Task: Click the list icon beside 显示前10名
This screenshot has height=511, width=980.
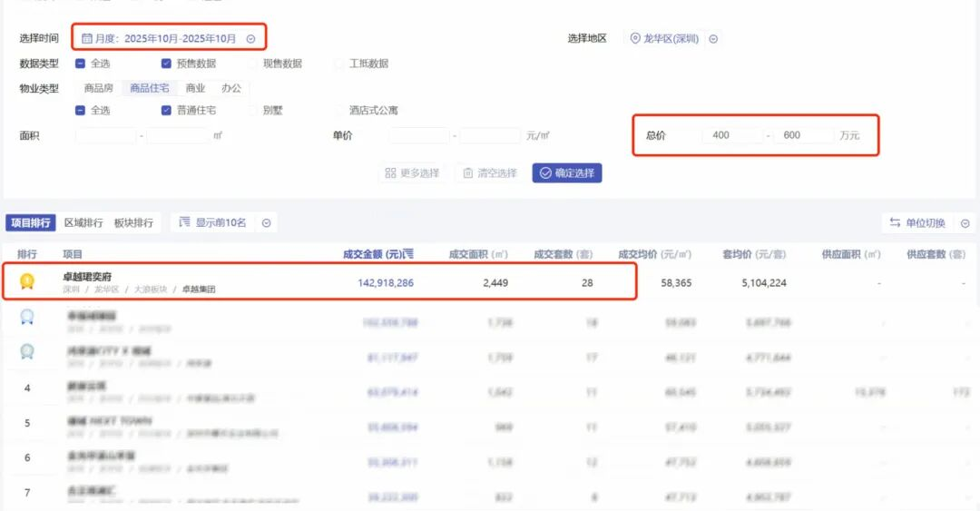Action: pos(184,222)
